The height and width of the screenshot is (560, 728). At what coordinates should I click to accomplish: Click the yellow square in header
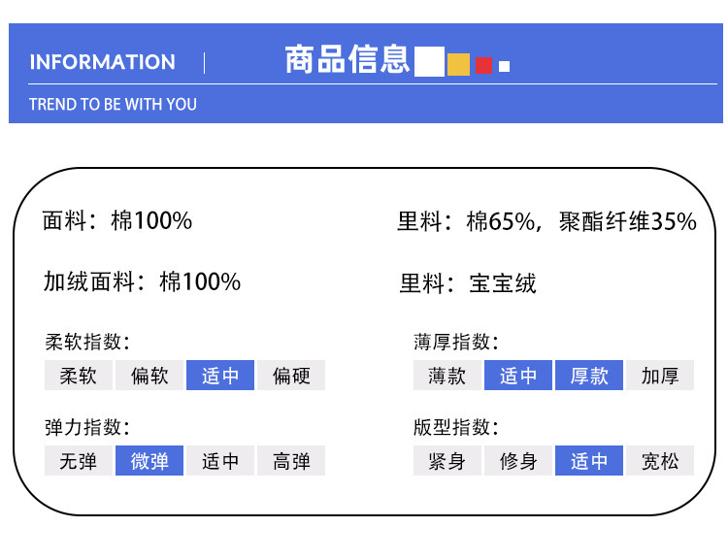pyautogui.click(x=458, y=64)
